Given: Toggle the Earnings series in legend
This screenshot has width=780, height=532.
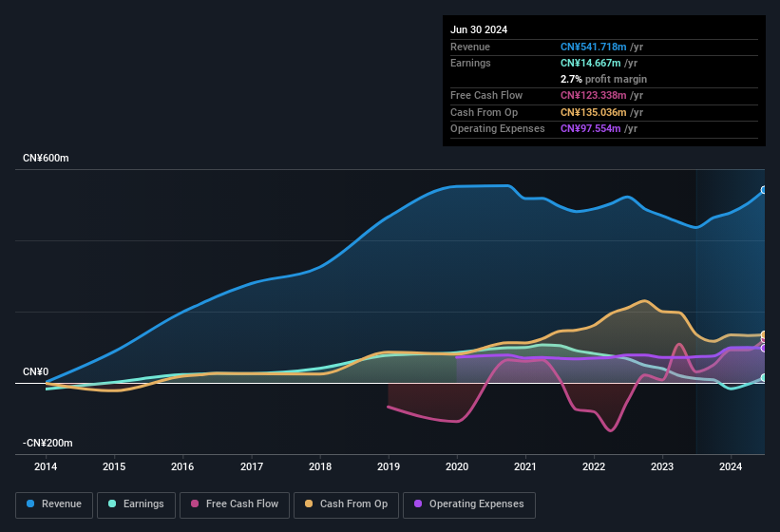Looking at the screenshot, I should tap(135, 504).
